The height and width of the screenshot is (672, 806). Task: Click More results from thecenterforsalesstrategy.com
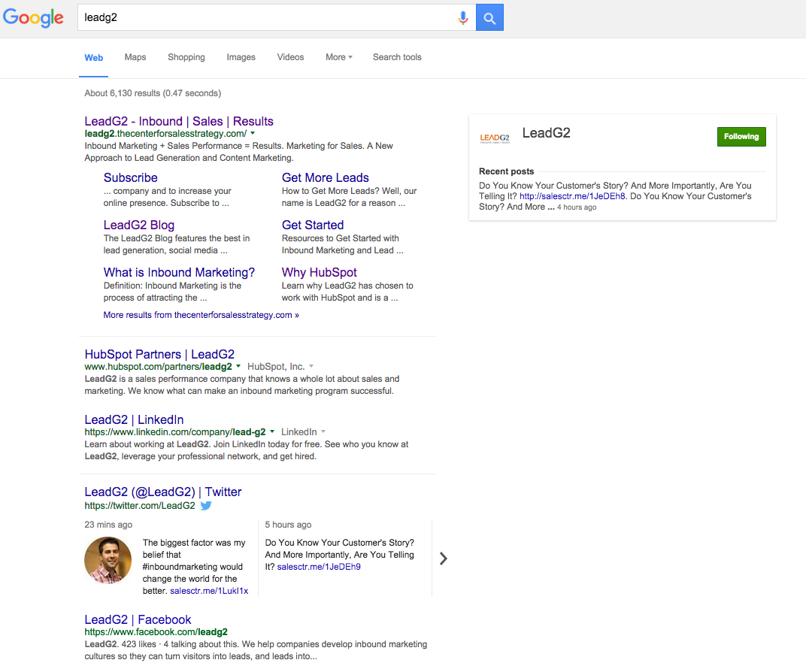[201, 315]
